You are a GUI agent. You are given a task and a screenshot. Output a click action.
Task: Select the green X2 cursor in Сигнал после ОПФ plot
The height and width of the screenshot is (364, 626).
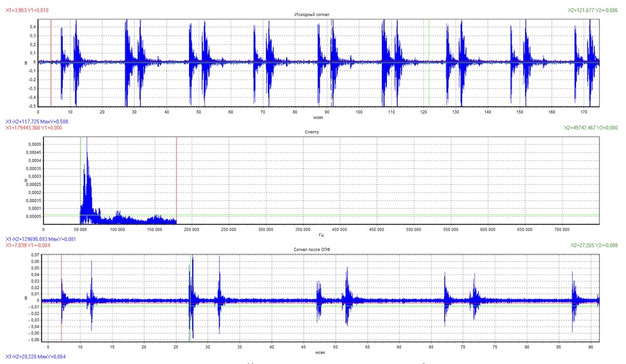190,298
